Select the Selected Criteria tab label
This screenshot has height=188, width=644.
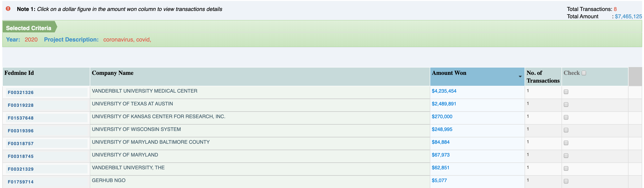click(28, 28)
